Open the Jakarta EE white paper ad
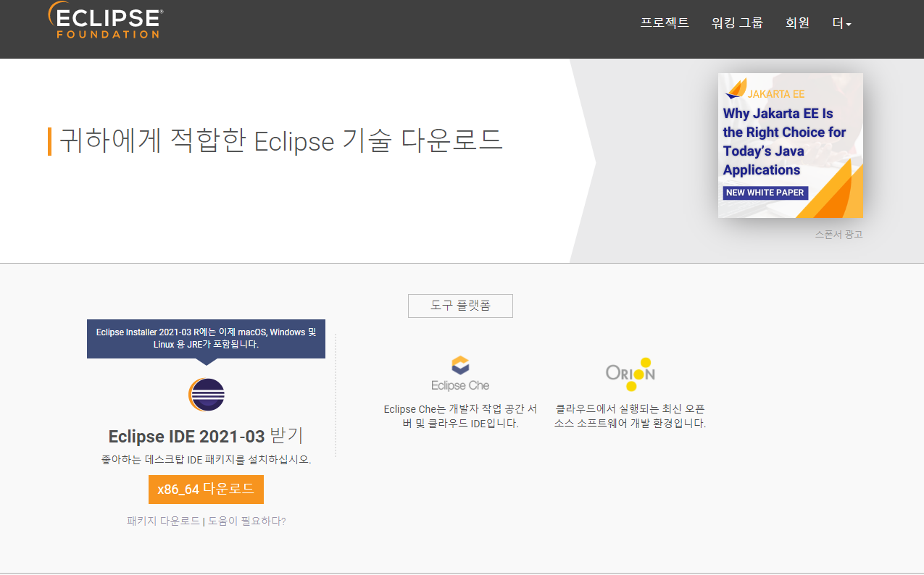924x575 pixels. 790,146
